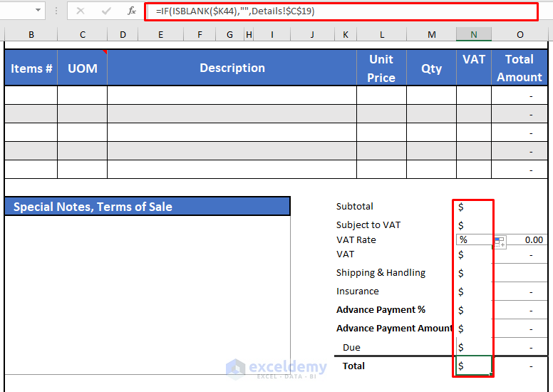Open the Insert Function fx dialog
Screen dimensions: 553x392
pos(132,11)
